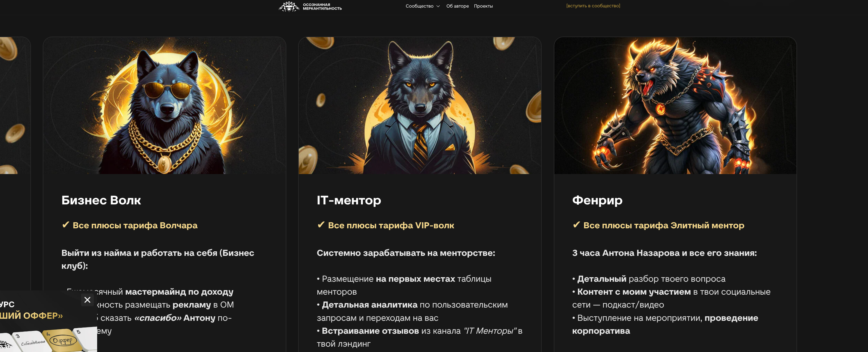Select the IT-ментор wolf image
868x352 pixels.
click(x=420, y=105)
